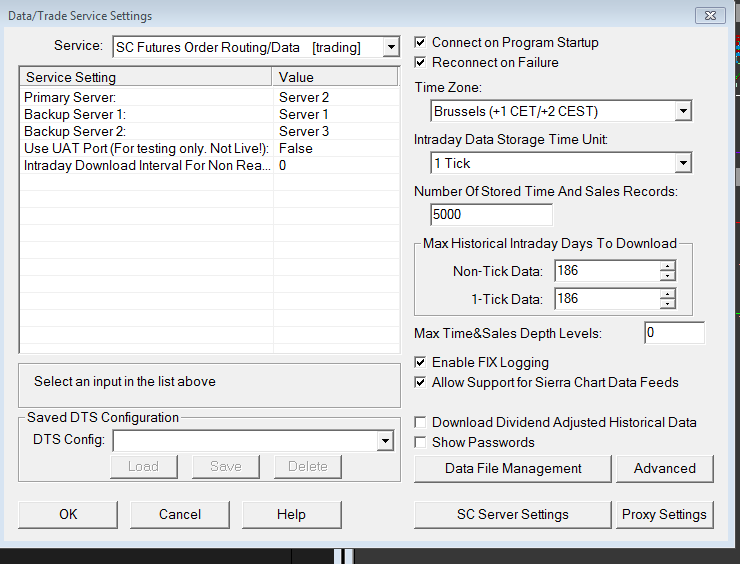Select the Backup Server 2 setting row

[210, 131]
